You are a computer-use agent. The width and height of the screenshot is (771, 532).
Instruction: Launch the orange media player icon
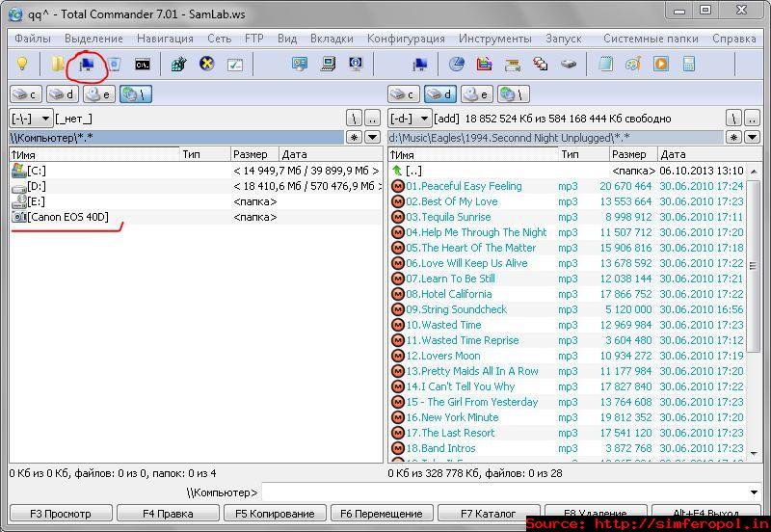point(661,64)
